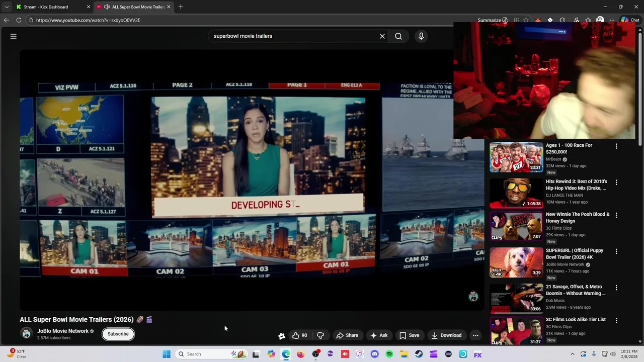The width and height of the screenshot is (644, 362).
Task: Open SUPERGIRL Official Puppy Bowl Trailer thumbnail
Action: (516, 262)
